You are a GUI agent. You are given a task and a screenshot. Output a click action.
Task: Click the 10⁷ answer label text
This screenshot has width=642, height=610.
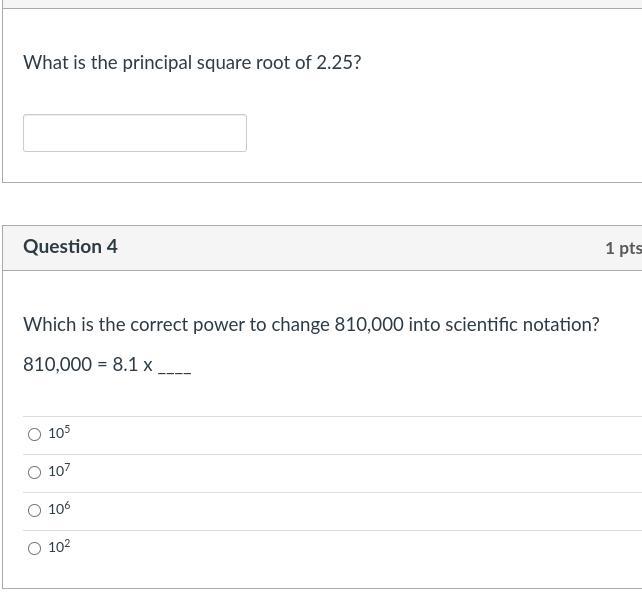pyautogui.click(x=59, y=471)
